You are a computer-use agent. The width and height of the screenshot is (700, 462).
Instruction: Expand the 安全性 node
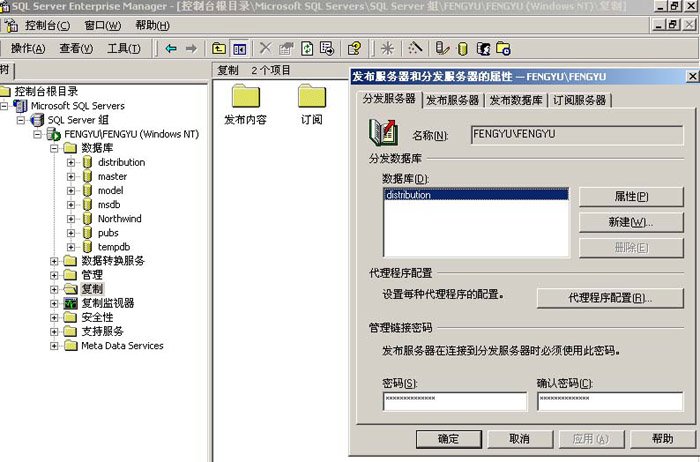coord(54,317)
